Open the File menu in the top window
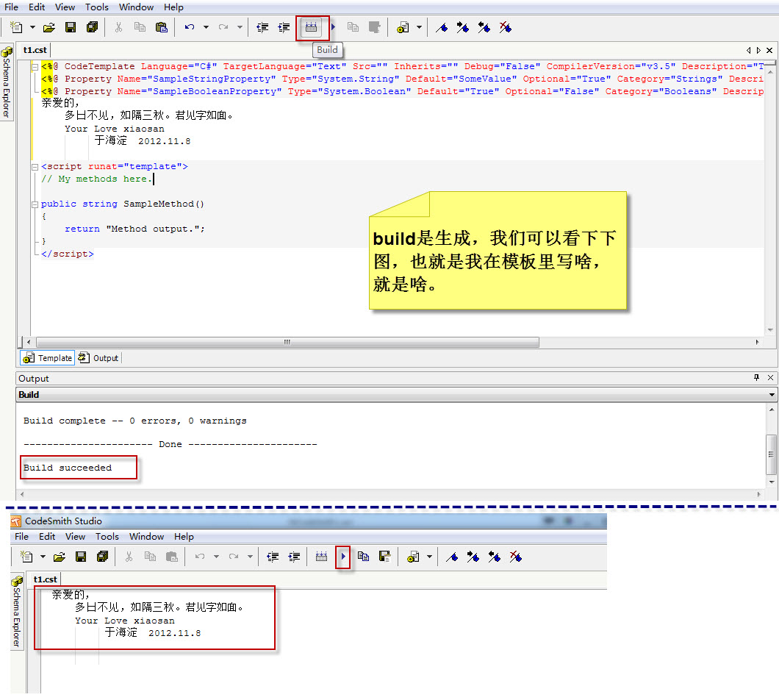 point(12,7)
